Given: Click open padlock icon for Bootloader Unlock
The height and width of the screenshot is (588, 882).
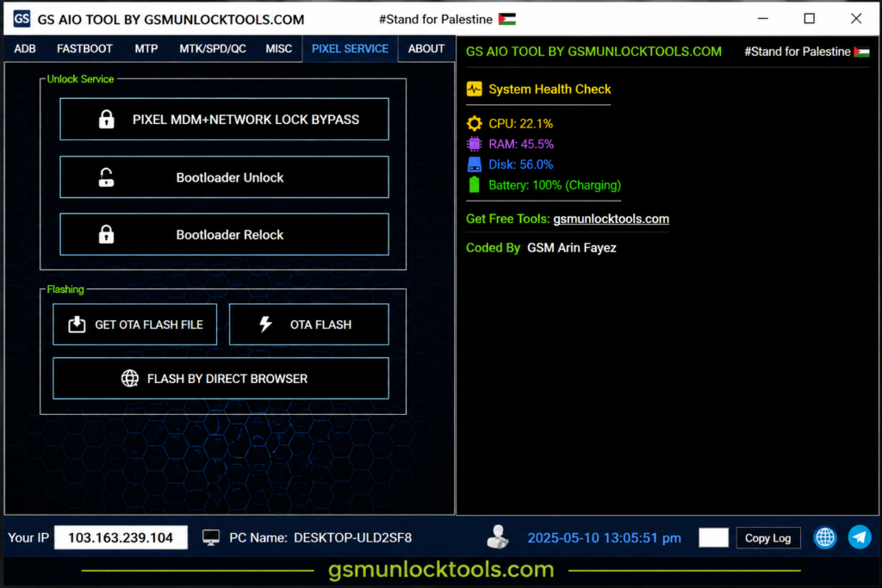Looking at the screenshot, I should click(x=106, y=177).
